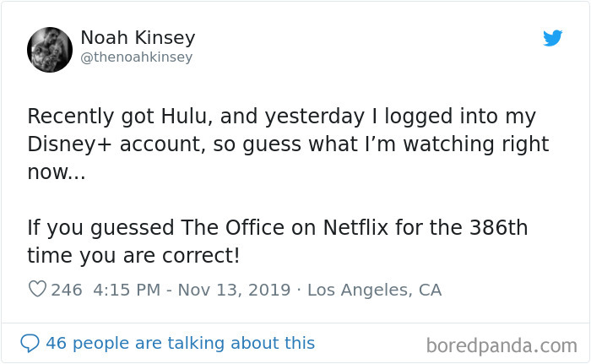The width and height of the screenshot is (591, 364).
Task: Click the reply speech bubble icon
Action: tap(30, 343)
